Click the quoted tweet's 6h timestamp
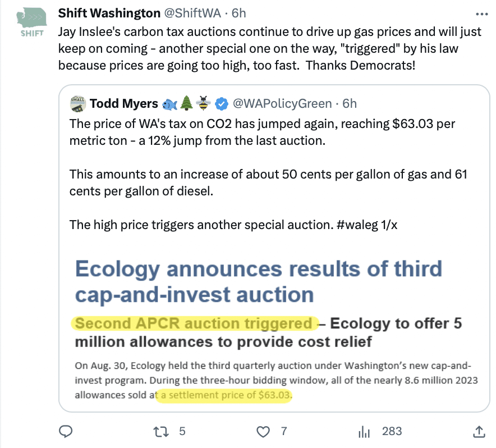 (350, 103)
